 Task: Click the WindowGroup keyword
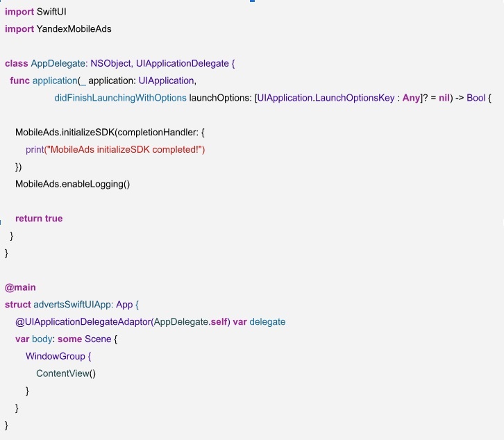pyautogui.click(x=56, y=356)
